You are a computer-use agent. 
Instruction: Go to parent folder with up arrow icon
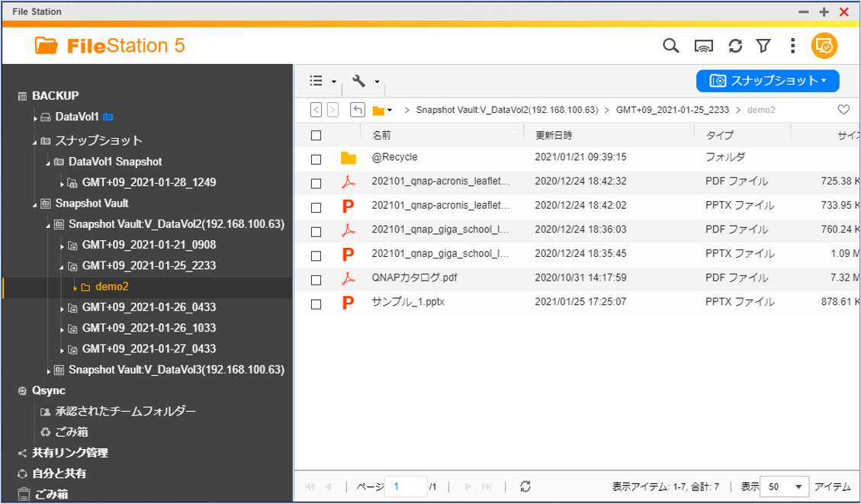[358, 110]
